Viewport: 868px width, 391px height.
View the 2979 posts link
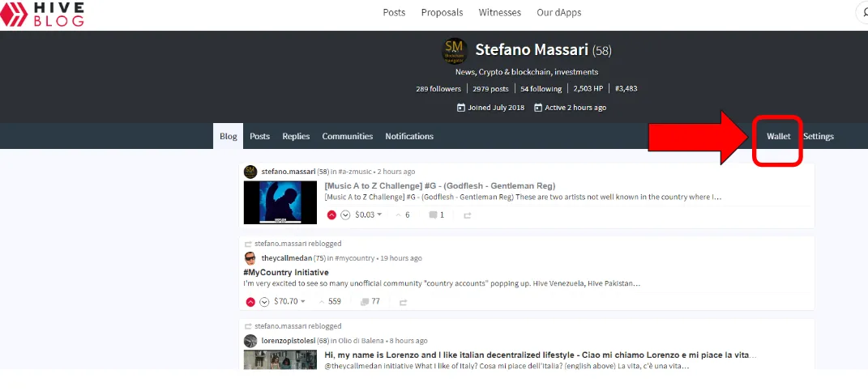tap(490, 88)
